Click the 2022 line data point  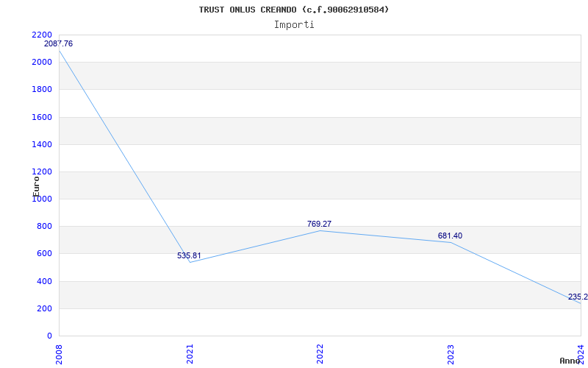coord(320,230)
